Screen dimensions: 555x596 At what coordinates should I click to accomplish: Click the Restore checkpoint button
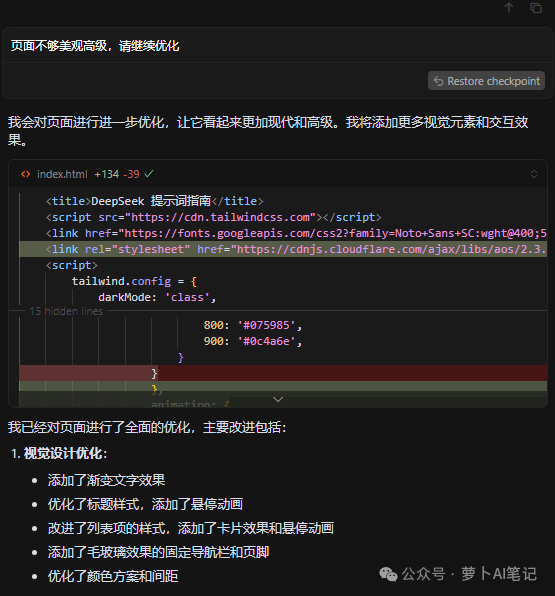click(x=486, y=81)
